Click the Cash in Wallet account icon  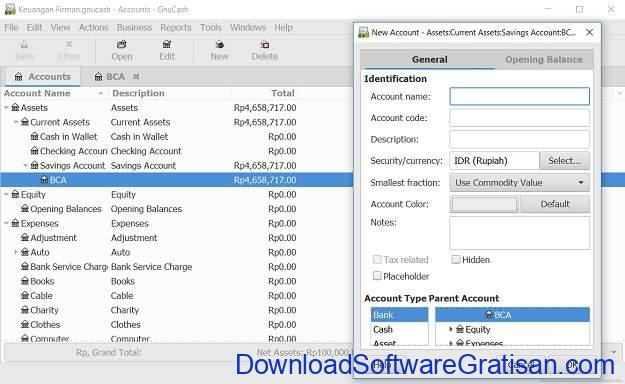[x=34, y=136]
